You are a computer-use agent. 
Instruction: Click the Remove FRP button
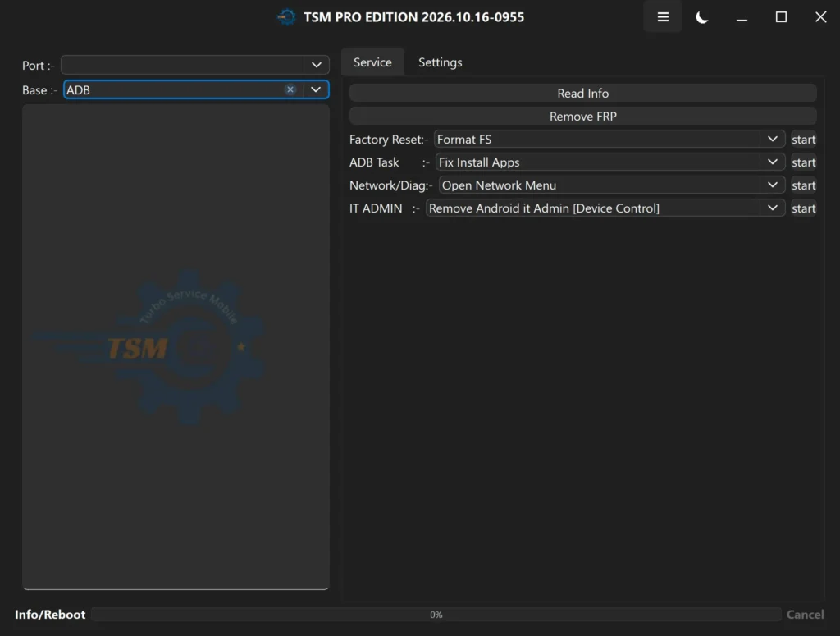pos(583,117)
